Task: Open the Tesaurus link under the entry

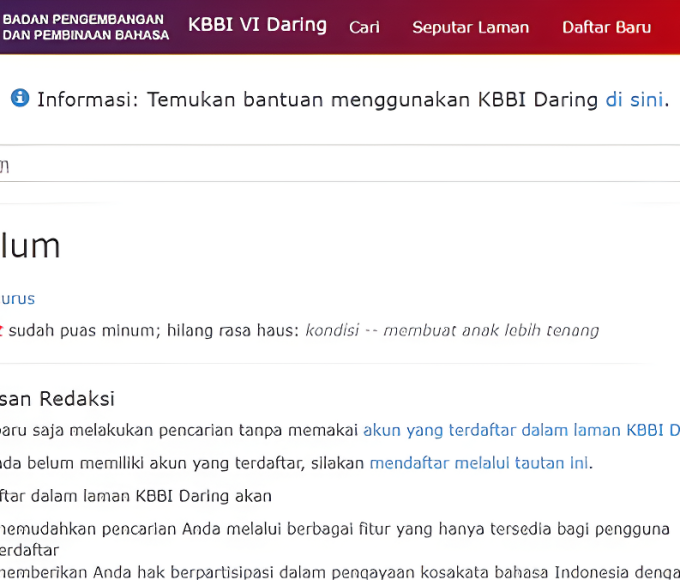Action: point(17,298)
